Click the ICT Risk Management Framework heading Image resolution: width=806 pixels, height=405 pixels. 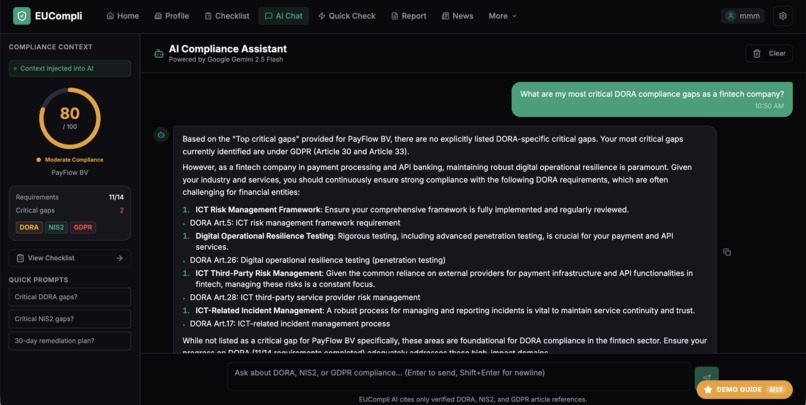[259, 210]
